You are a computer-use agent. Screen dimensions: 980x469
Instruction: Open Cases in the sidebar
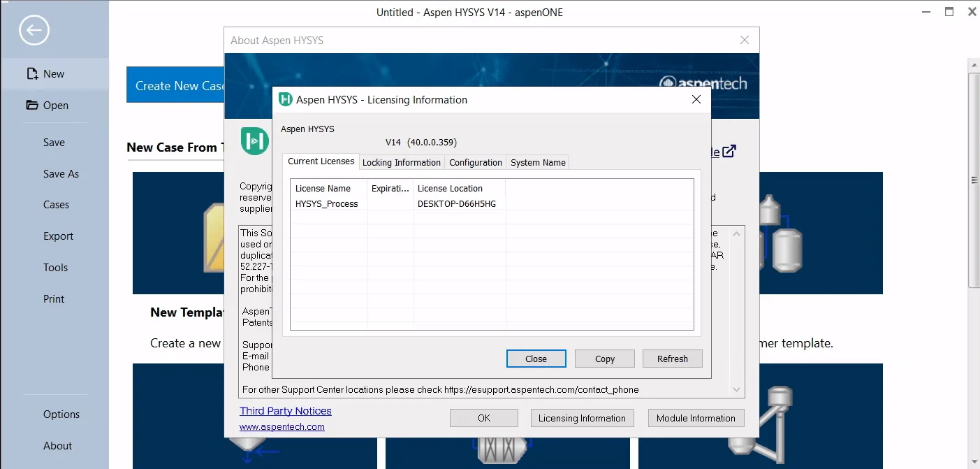pyautogui.click(x=56, y=205)
